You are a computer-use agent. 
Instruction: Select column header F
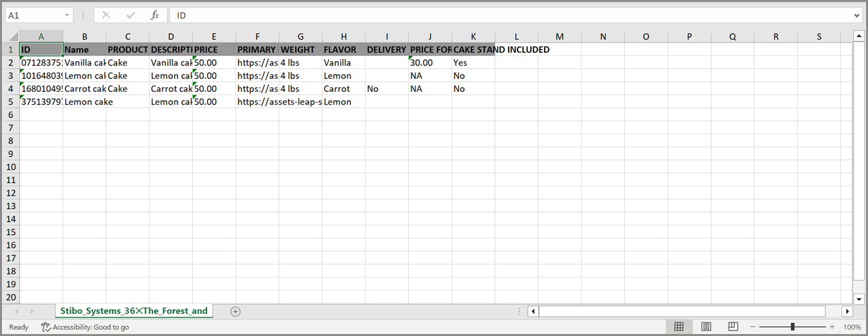pyautogui.click(x=257, y=37)
